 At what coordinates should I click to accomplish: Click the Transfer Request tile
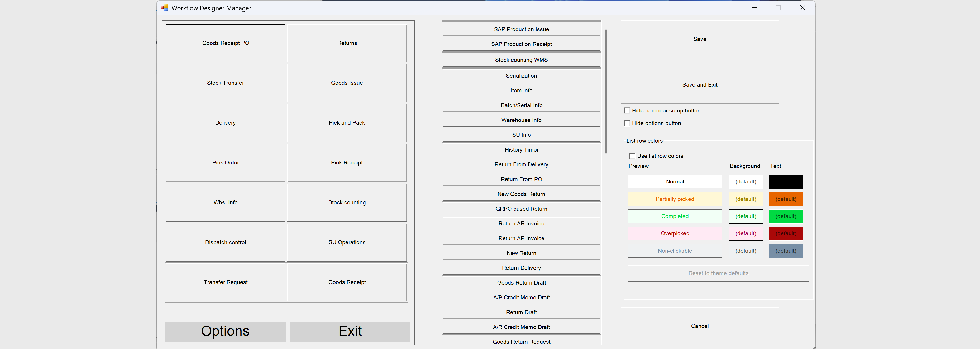(x=226, y=282)
